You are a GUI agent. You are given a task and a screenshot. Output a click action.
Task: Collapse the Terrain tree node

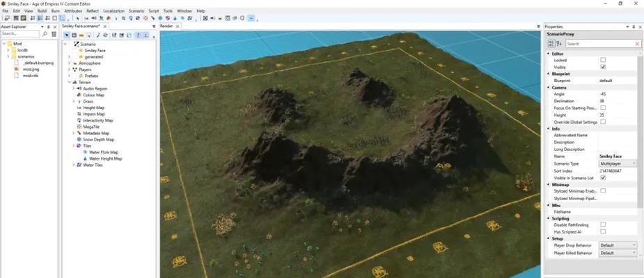tap(69, 83)
